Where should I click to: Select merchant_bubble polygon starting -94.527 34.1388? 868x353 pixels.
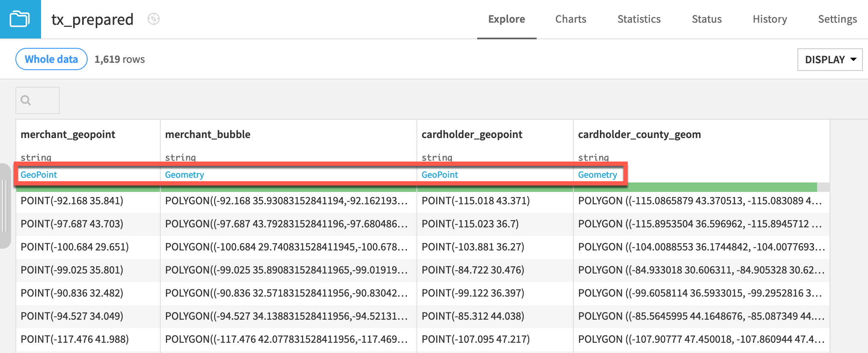289,316
